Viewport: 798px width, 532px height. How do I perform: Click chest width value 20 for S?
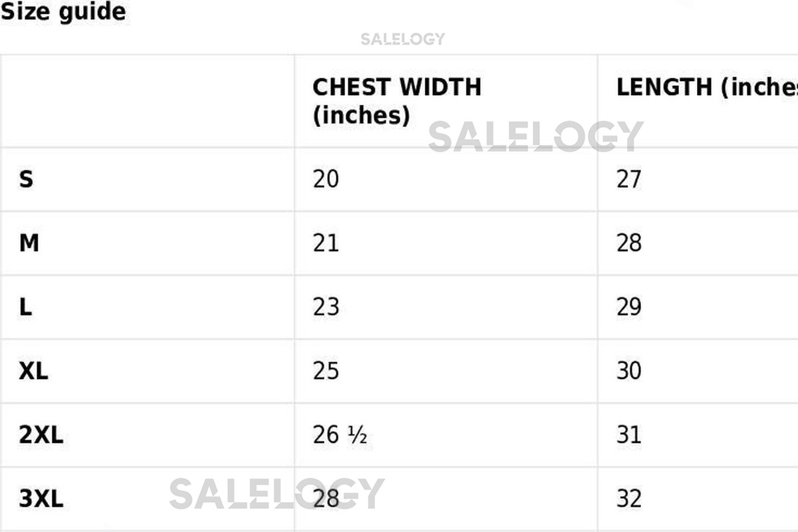(326, 180)
